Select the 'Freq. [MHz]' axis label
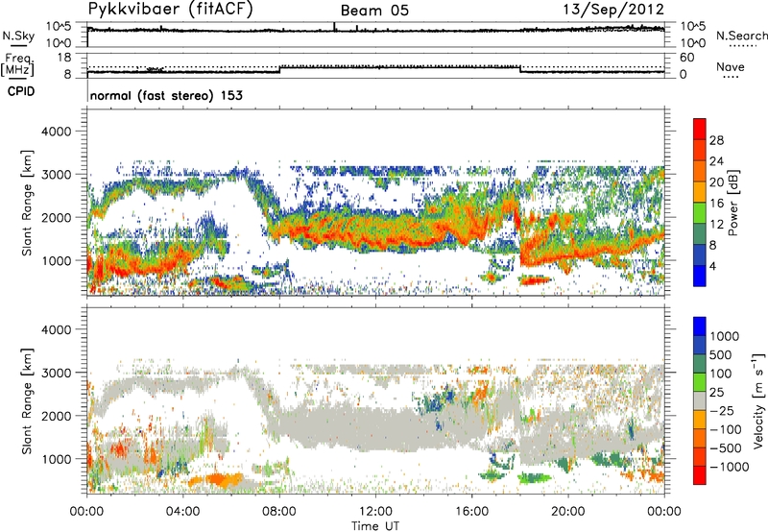Viewport: 768px width, 532px height. tap(17, 65)
